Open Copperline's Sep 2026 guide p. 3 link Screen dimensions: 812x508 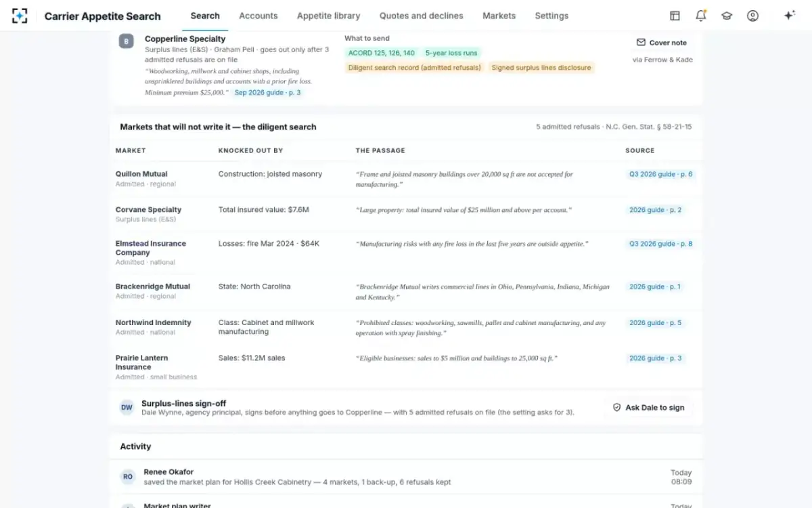coord(267,92)
